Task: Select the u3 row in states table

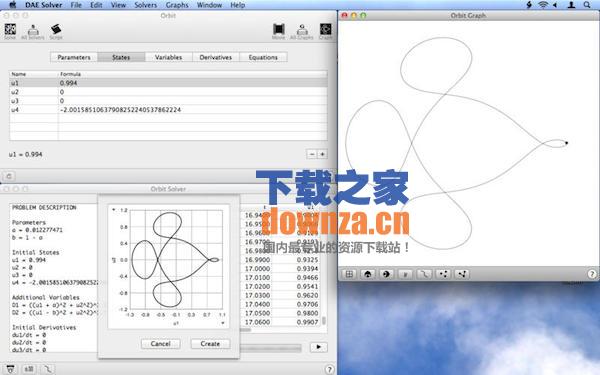Action: [x=168, y=101]
